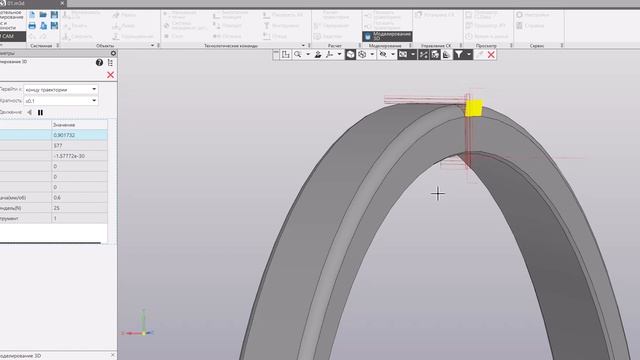The image size is (640, 360).
Task: Expand the wireframe display mode dropdown
Action: [x=372, y=54]
